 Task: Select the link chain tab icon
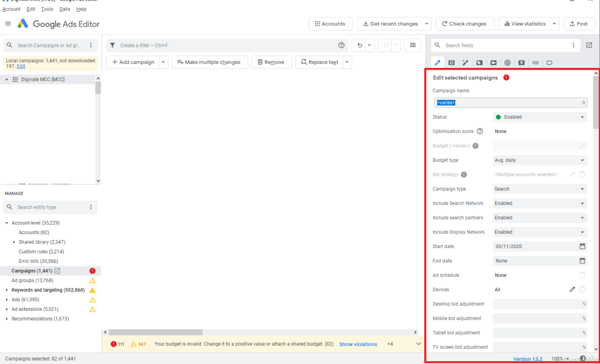coord(536,63)
